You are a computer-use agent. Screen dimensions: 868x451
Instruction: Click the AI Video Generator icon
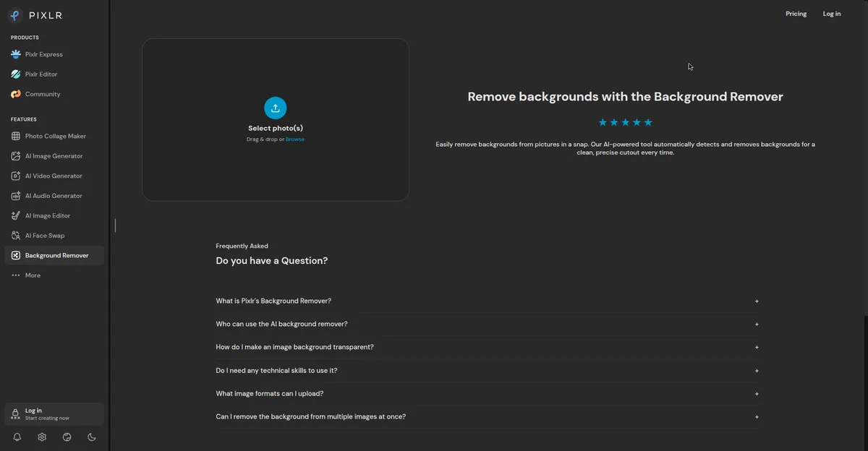pyautogui.click(x=16, y=176)
